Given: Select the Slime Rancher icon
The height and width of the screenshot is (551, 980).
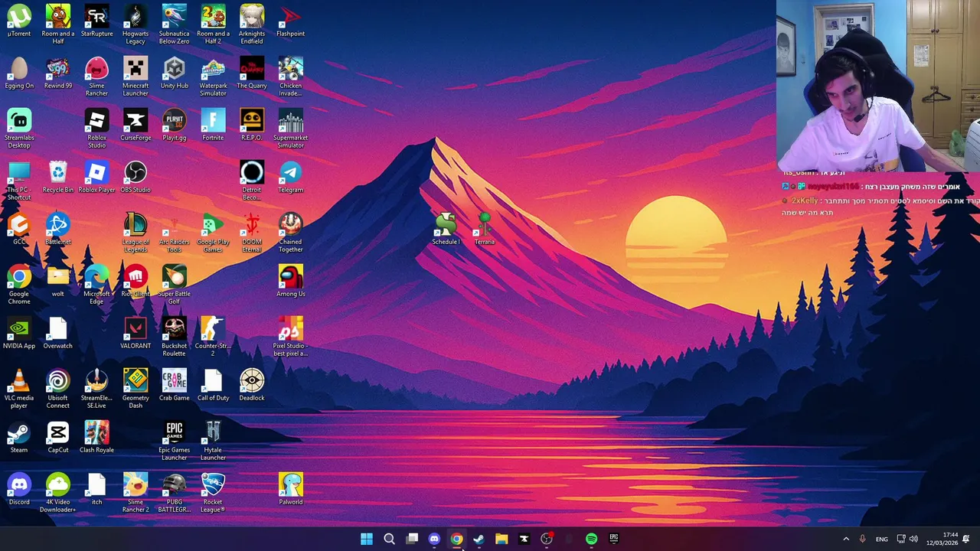Looking at the screenshot, I should pos(96,77).
